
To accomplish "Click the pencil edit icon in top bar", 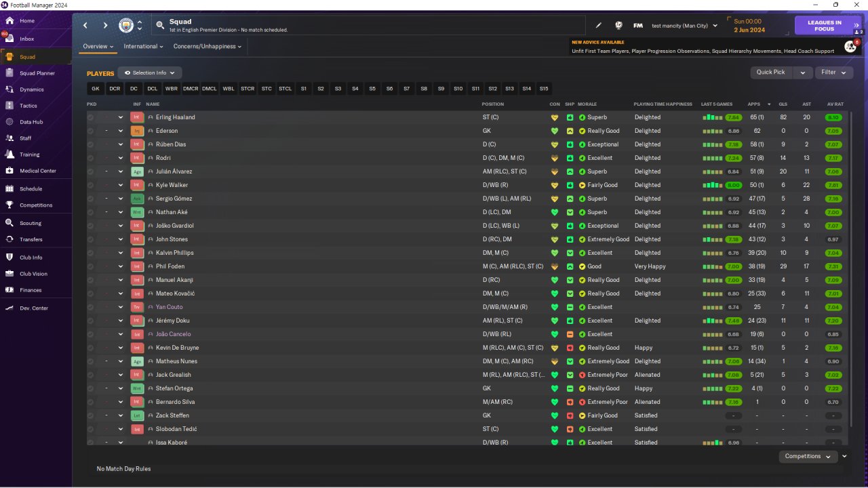I will pyautogui.click(x=599, y=25).
